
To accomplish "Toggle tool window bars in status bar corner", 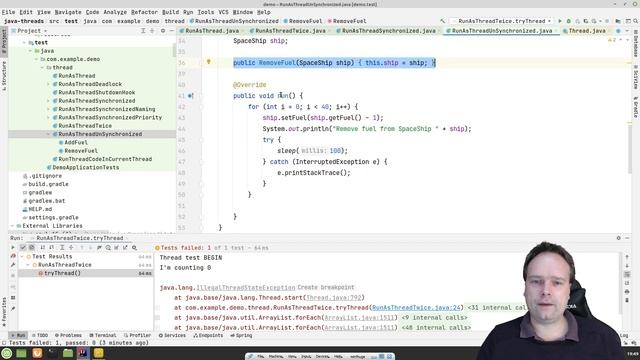I will pos(4,343).
